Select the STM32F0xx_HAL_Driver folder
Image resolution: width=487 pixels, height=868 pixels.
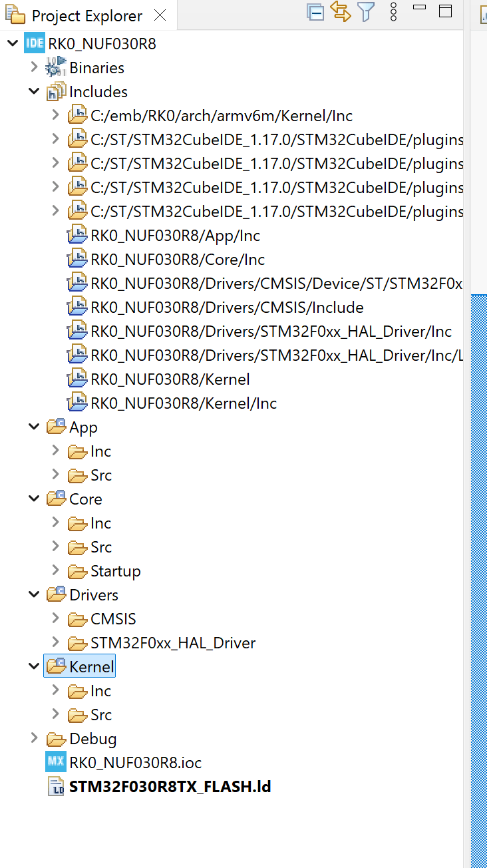tap(173, 642)
